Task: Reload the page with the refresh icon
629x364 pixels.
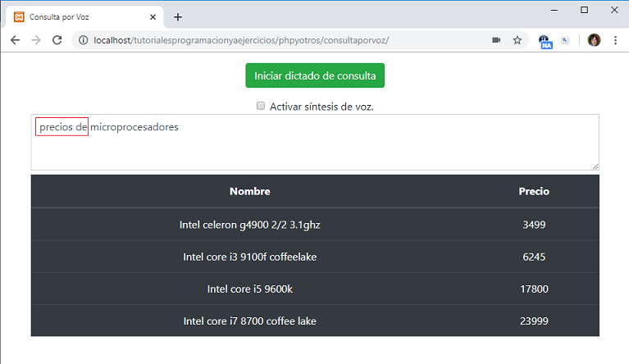Action: tap(57, 40)
